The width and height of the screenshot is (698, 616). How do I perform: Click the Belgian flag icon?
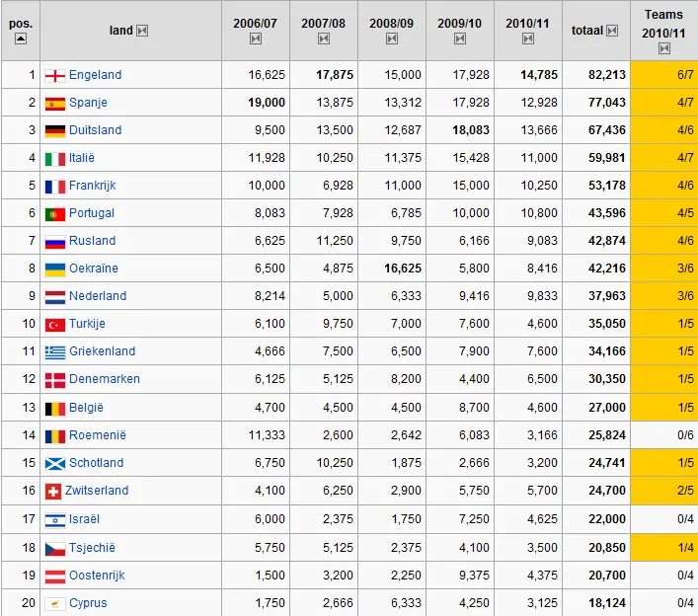point(55,409)
